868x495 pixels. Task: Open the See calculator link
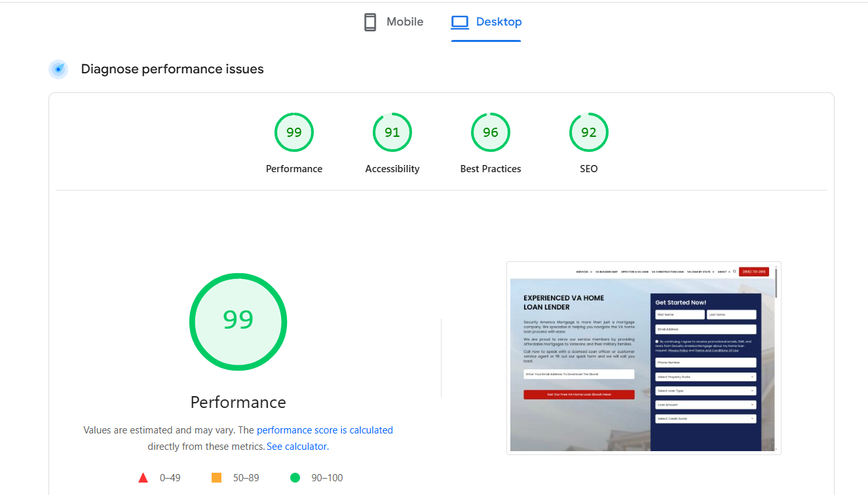click(296, 446)
